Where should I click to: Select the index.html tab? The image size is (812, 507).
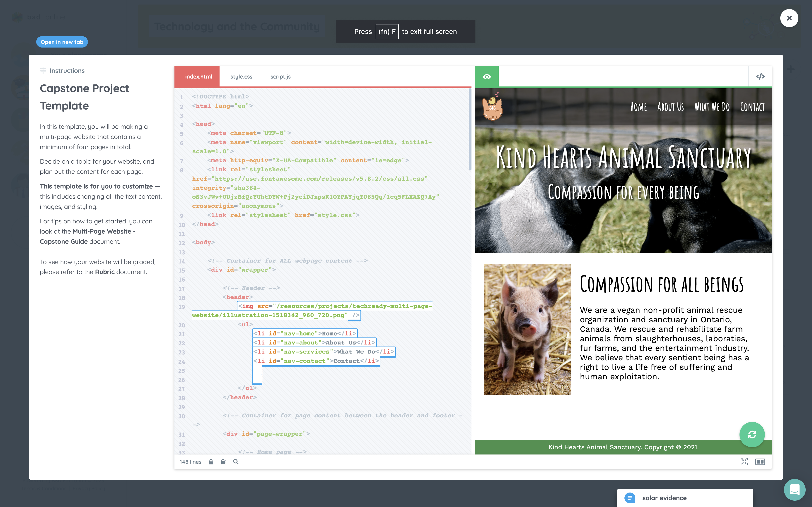coord(198,77)
